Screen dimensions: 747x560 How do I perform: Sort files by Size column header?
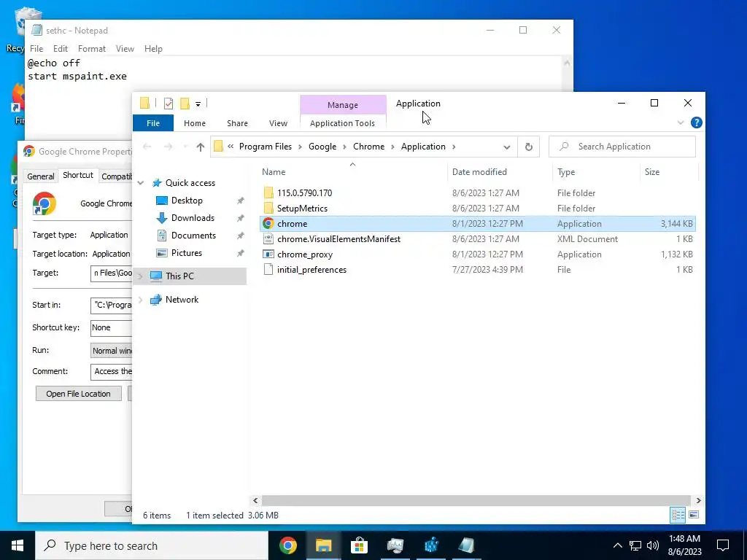tap(651, 172)
